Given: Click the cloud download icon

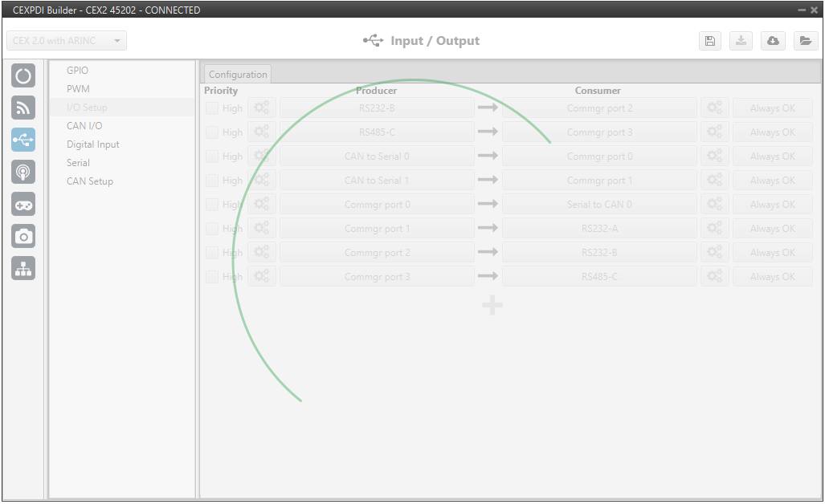Looking at the screenshot, I should coord(773,41).
